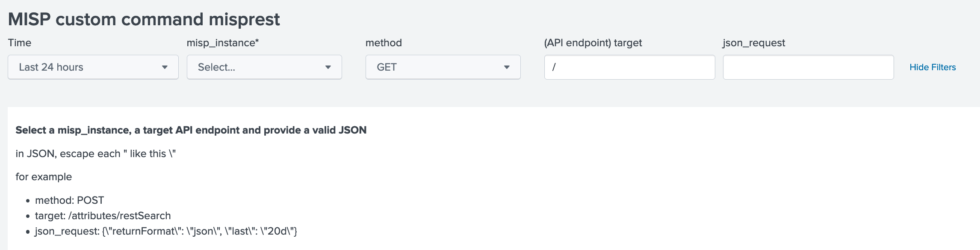
Task: Click the caret arrow beside GET method
Action: tap(507, 67)
